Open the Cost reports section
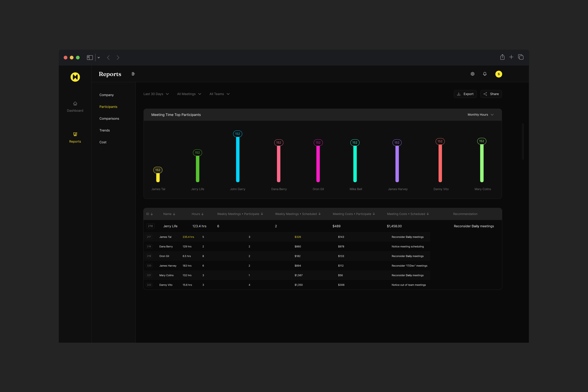 103,142
